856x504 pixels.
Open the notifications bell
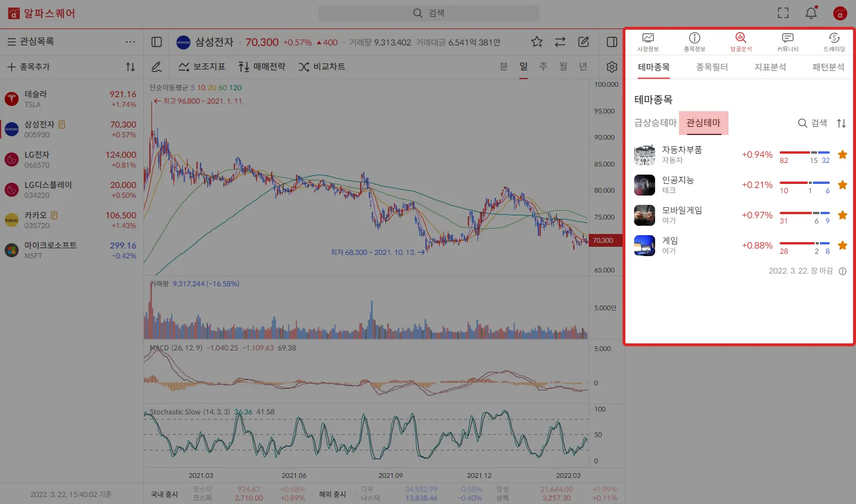point(811,13)
